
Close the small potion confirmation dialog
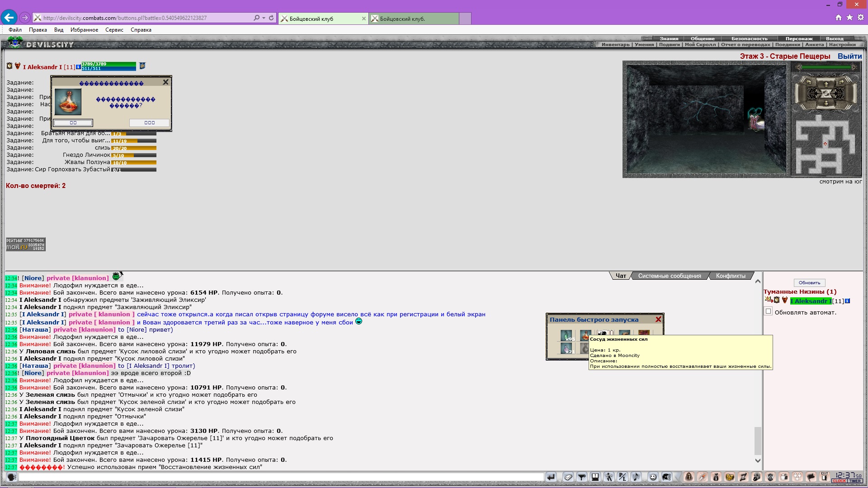[x=165, y=82]
